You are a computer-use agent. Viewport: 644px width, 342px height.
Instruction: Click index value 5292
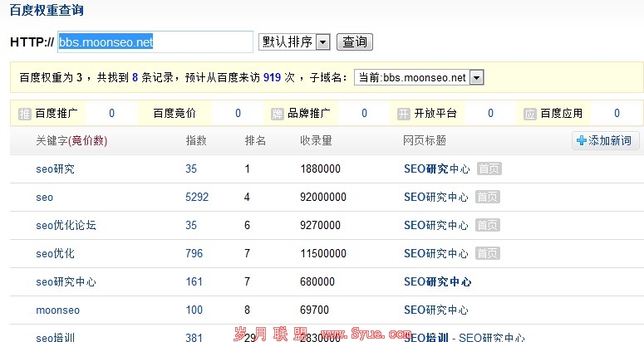coord(197,198)
